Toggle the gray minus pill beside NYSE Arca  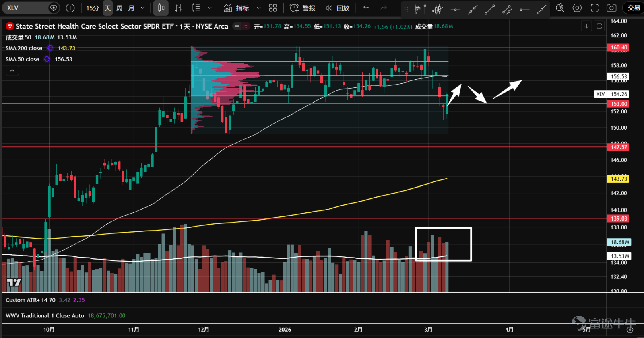pos(237,26)
